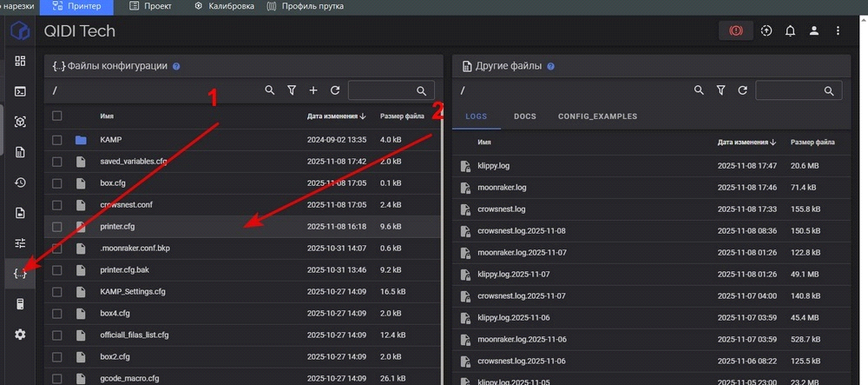
Task: Open the three-dot menu in top bar
Action: (x=838, y=31)
